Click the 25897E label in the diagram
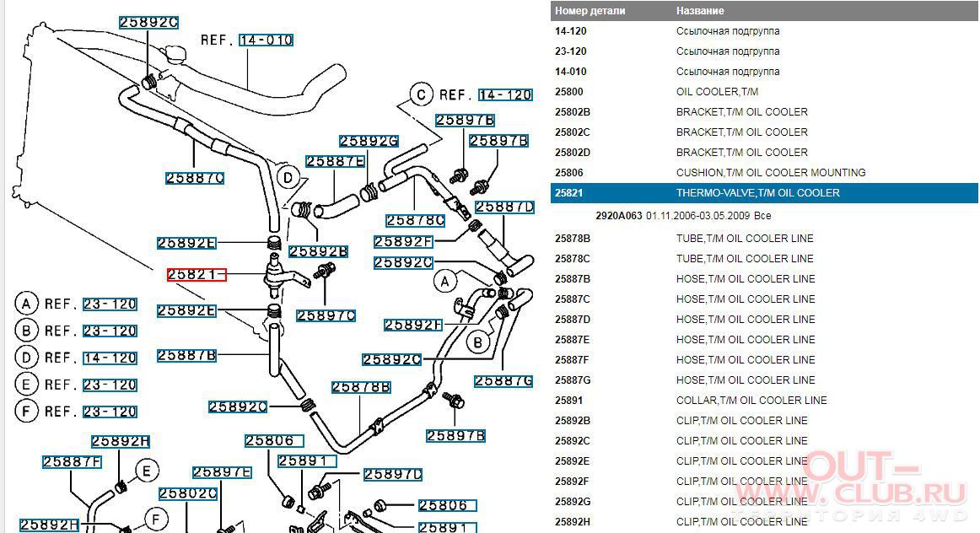The width and height of the screenshot is (980, 533). click(222, 472)
